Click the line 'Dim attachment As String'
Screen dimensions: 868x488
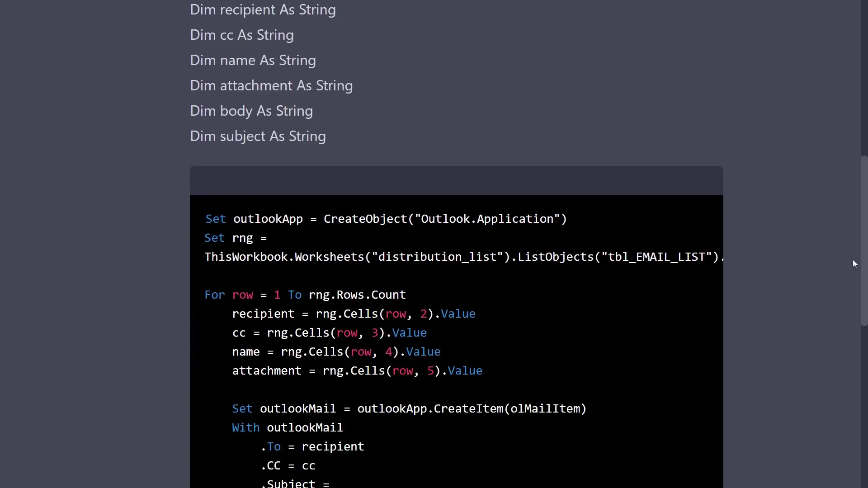tap(271, 85)
